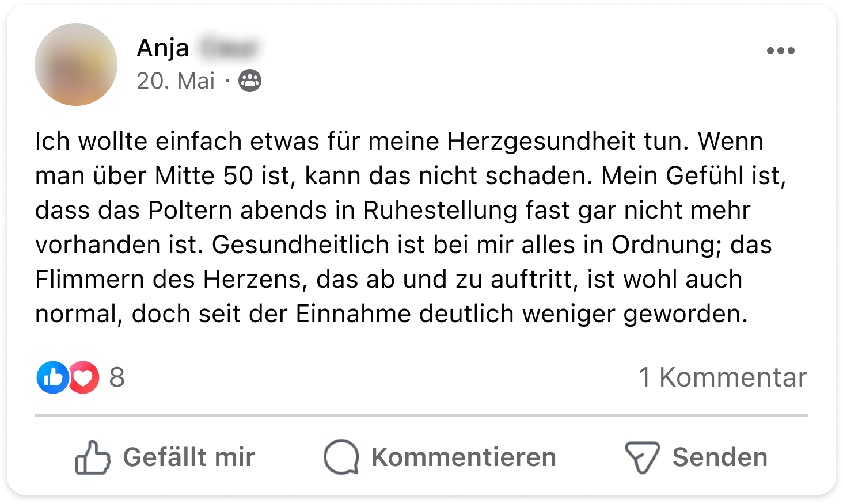Click the speech bubble comment icon
This screenshot has height=504, width=843.
coord(341,457)
